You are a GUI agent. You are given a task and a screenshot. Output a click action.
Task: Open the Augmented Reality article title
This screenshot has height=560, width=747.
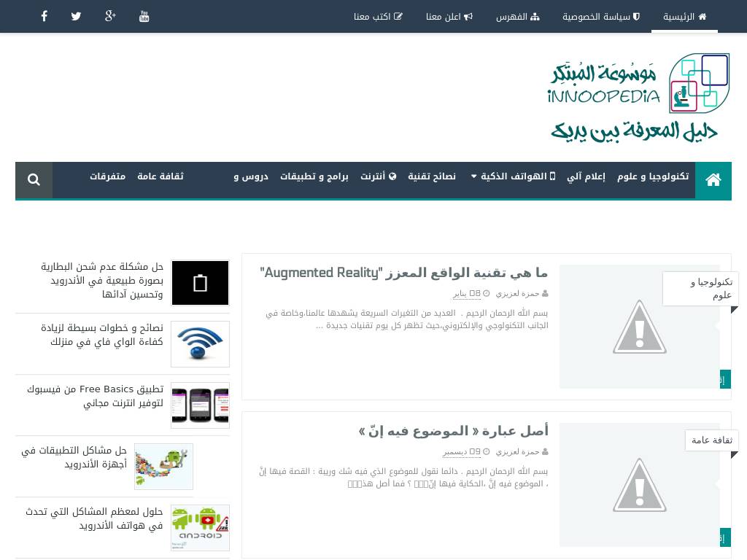point(403,273)
